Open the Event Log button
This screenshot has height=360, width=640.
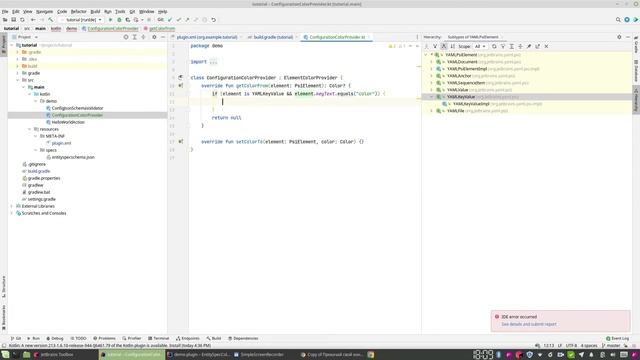618,338
